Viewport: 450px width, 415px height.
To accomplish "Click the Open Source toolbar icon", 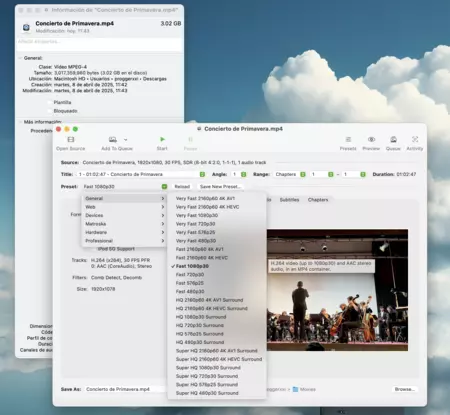I will click(x=71, y=139).
